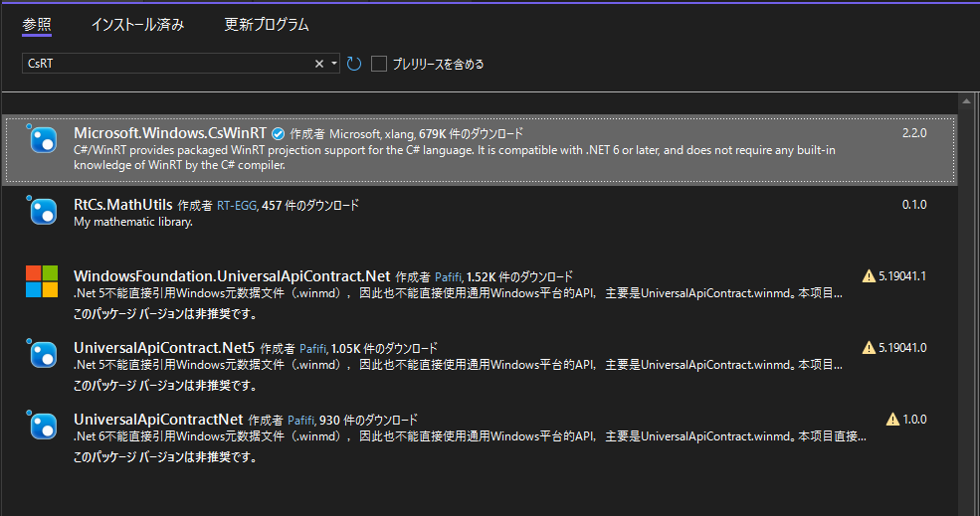Click '930 件のダウンロード' download count
The width and height of the screenshot is (980, 516).
[x=368, y=420]
